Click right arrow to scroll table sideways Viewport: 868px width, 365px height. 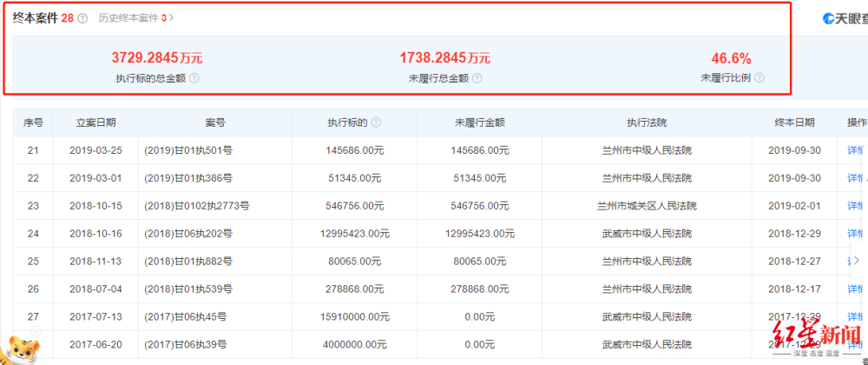pos(857,261)
